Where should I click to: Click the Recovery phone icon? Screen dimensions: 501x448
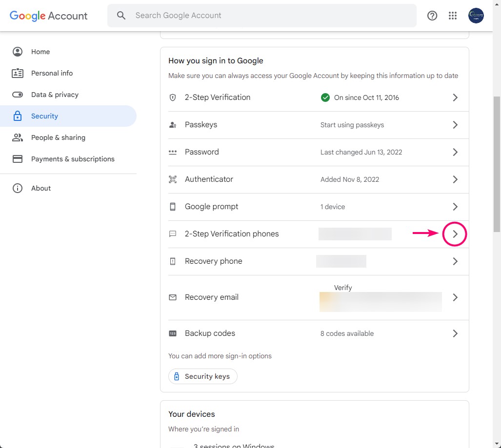point(173,261)
